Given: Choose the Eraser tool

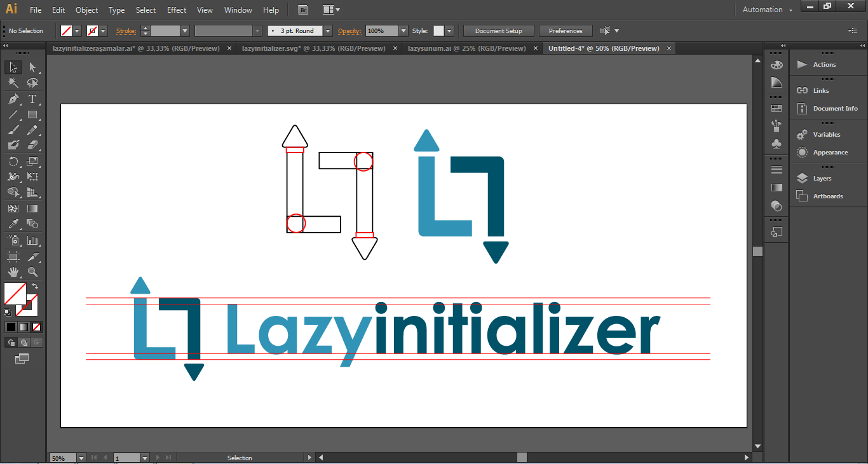Looking at the screenshot, I should [x=32, y=146].
